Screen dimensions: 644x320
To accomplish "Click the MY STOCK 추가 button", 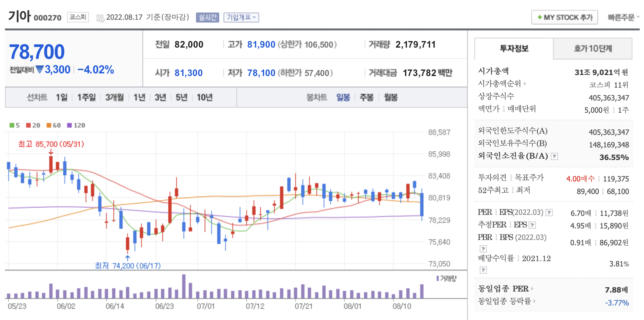I will (565, 17).
